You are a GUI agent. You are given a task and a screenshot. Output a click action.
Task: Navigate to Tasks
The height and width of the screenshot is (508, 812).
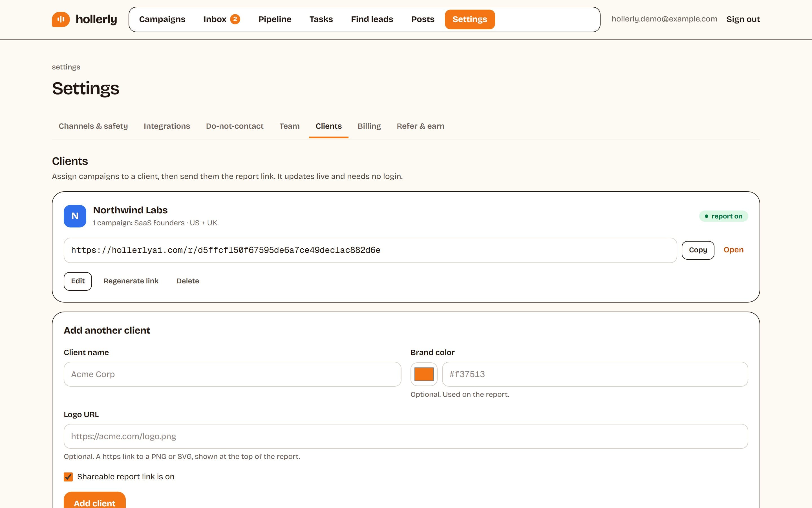pyautogui.click(x=321, y=19)
